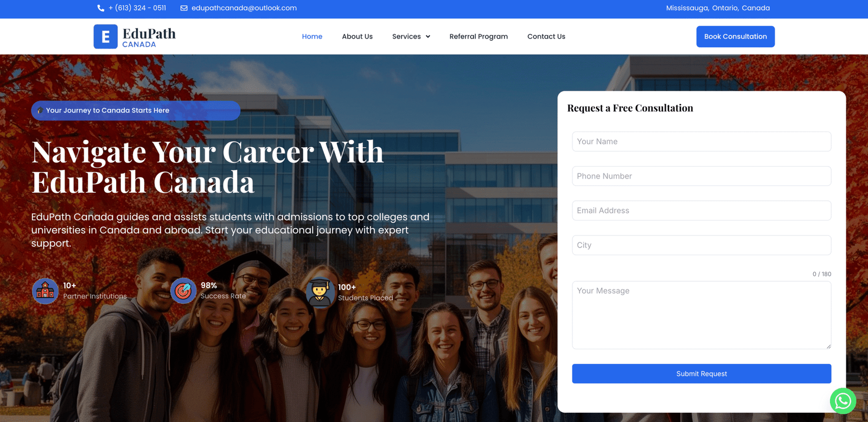This screenshot has height=422, width=868.
Task: Open the WhatsApp chat floating icon
Action: pyautogui.click(x=843, y=401)
